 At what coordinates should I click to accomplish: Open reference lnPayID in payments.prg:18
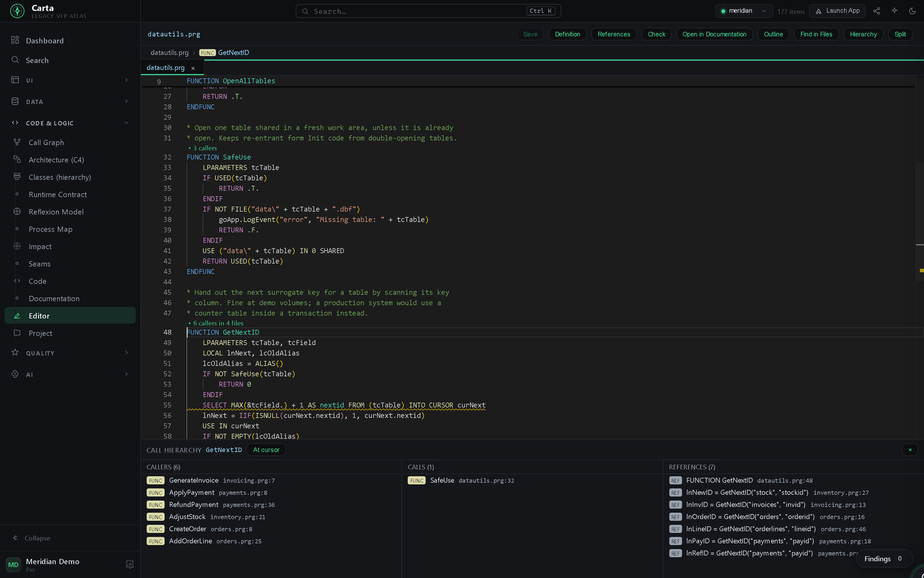[x=770, y=541]
